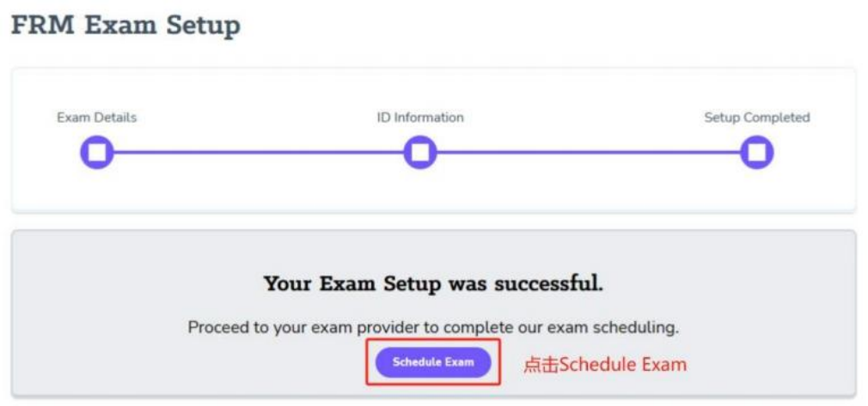Viewport: 868px width, 406px height.
Task: Click the Setup Completed step circle
Action: pyautogui.click(x=756, y=153)
